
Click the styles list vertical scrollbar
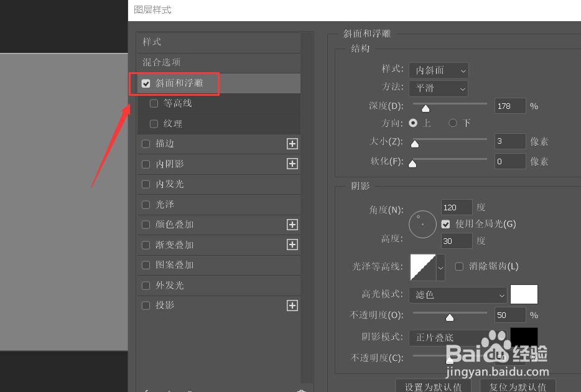pos(305,207)
